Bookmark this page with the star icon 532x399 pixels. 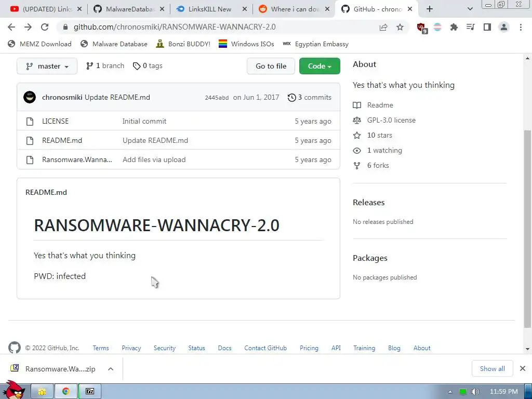(400, 27)
